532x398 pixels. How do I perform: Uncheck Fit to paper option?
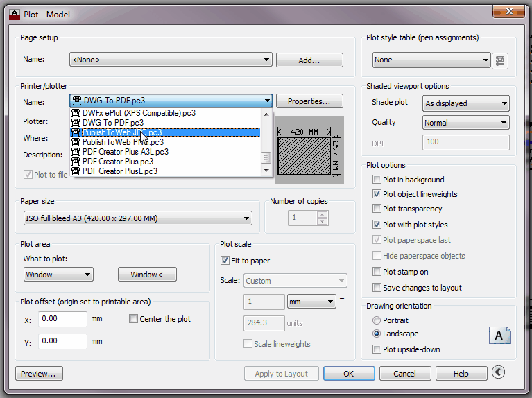tap(225, 261)
